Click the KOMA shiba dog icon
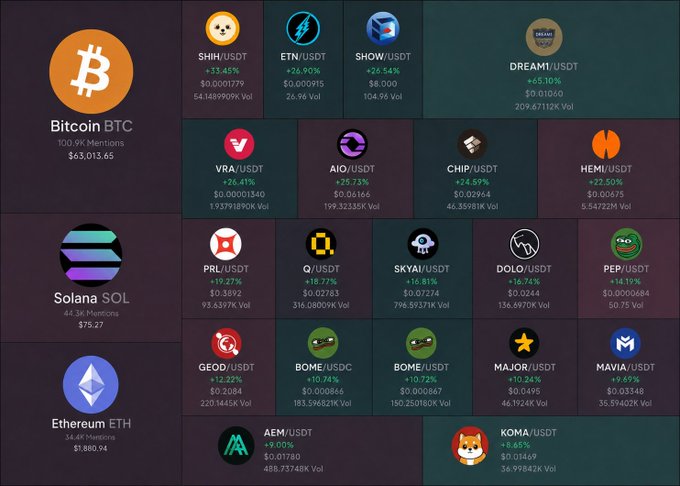 pos(470,446)
